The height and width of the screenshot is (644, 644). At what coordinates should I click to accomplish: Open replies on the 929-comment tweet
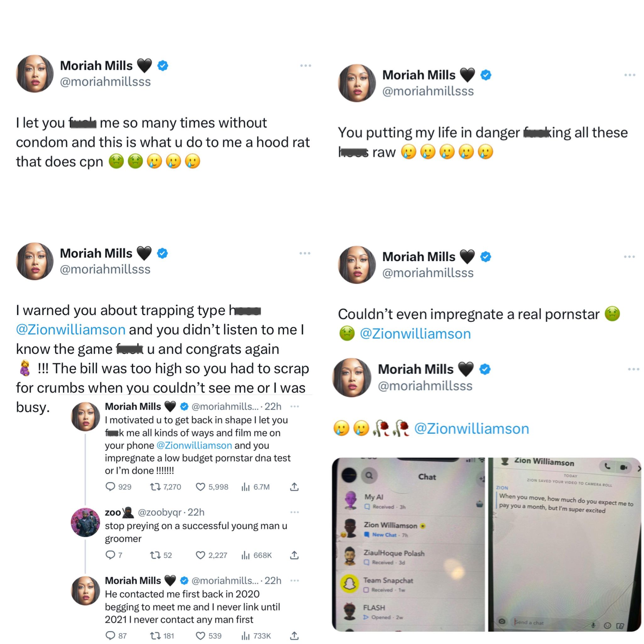click(110, 487)
